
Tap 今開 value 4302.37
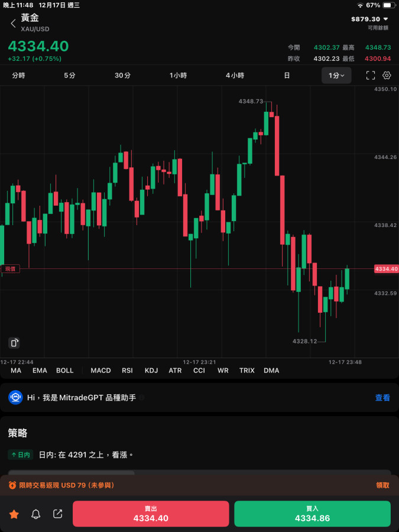click(327, 47)
